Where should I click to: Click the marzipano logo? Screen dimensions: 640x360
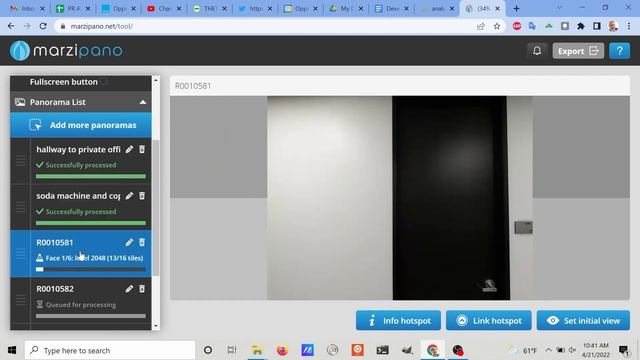pos(66,51)
